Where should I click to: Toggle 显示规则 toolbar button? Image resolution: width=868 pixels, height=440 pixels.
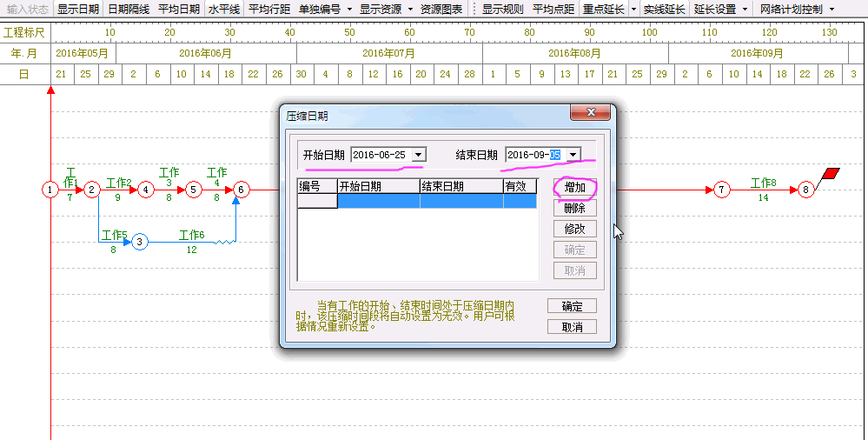(x=503, y=9)
